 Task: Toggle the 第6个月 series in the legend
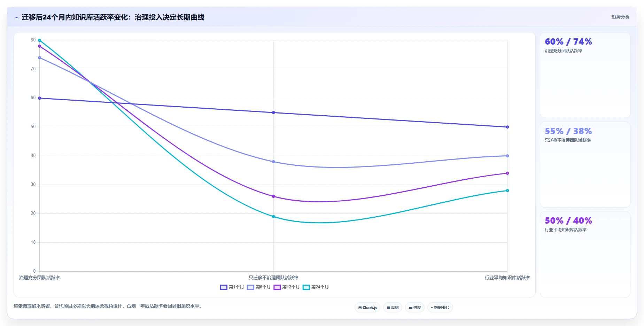click(x=259, y=287)
